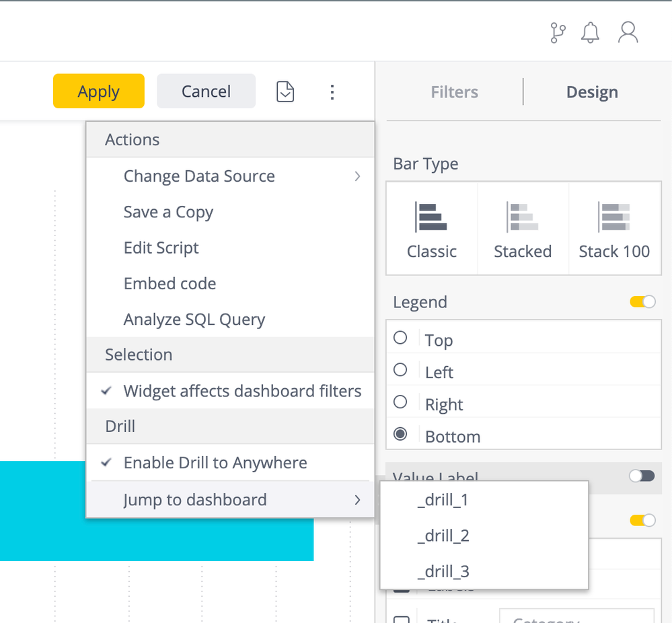Uncheck Enable Drill to Anywhere
Viewport: 672px width, 623px height.
(215, 463)
